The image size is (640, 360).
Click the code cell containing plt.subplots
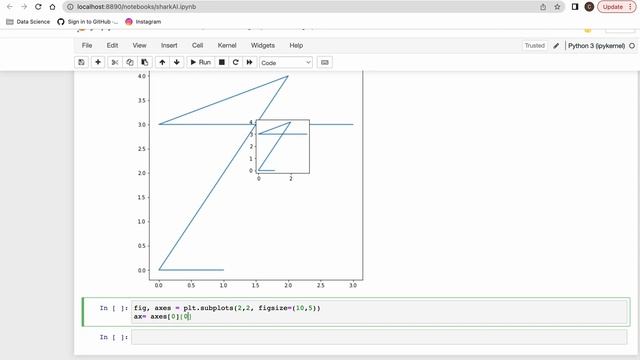tap(379, 312)
